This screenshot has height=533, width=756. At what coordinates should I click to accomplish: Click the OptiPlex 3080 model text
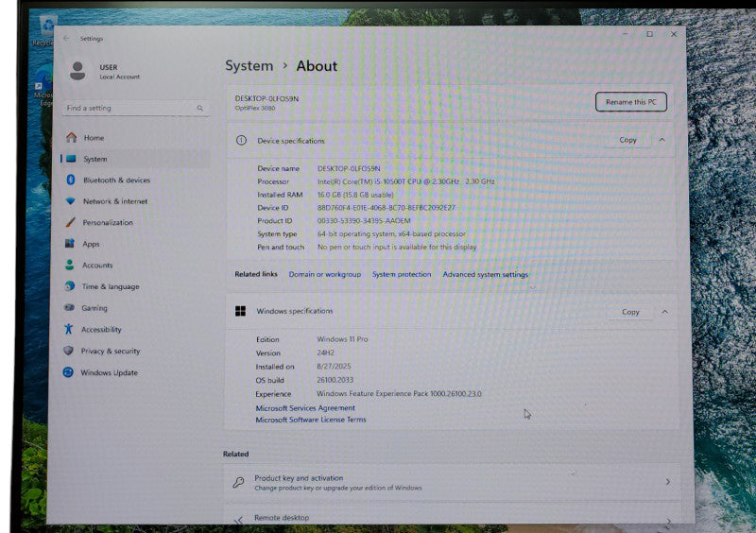click(254, 108)
